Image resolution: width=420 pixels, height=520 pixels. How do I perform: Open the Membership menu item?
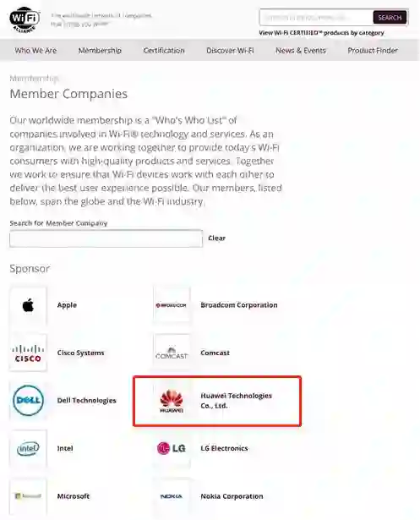click(x=100, y=51)
